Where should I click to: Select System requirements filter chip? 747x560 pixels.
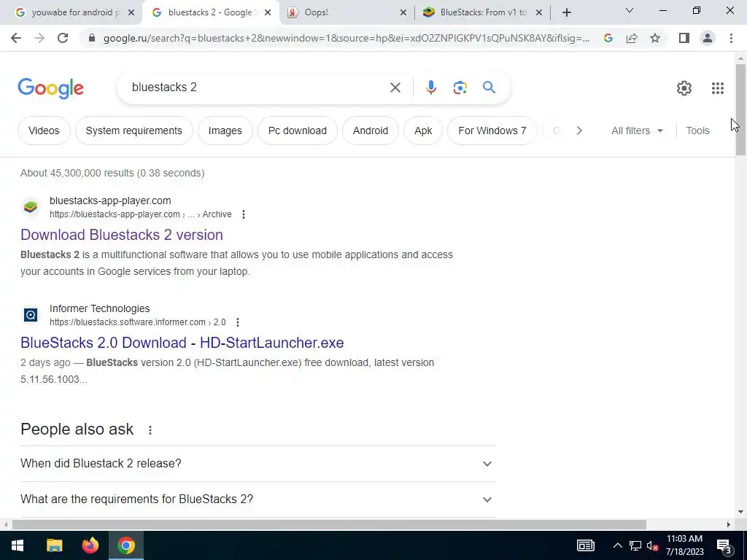pos(134,131)
